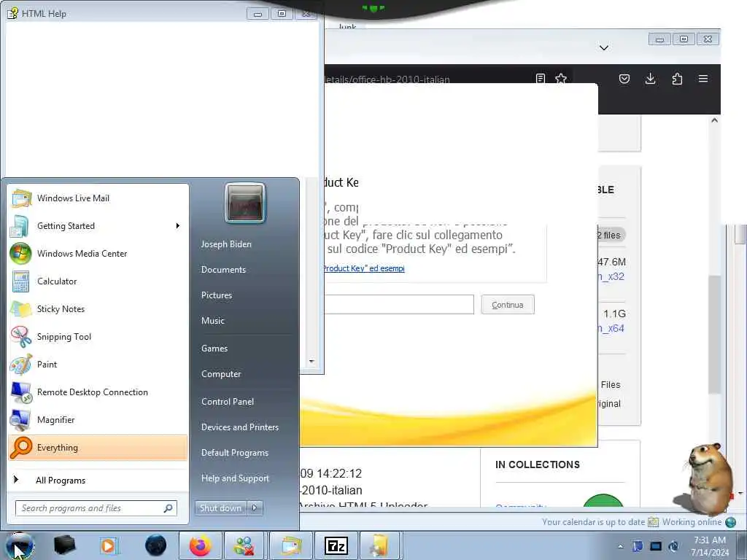This screenshot has width=747, height=560.
Task: Open Windows Live Mail taskbar button
Action: coord(290,545)
